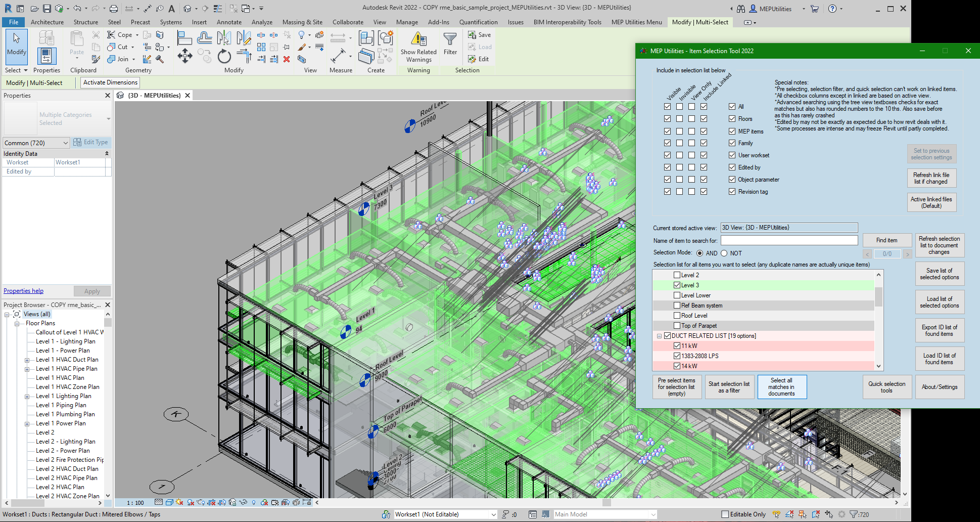Click the Properties help link
Image resolution: width=980 pixels, height=522 pixels.
point(24,291)
